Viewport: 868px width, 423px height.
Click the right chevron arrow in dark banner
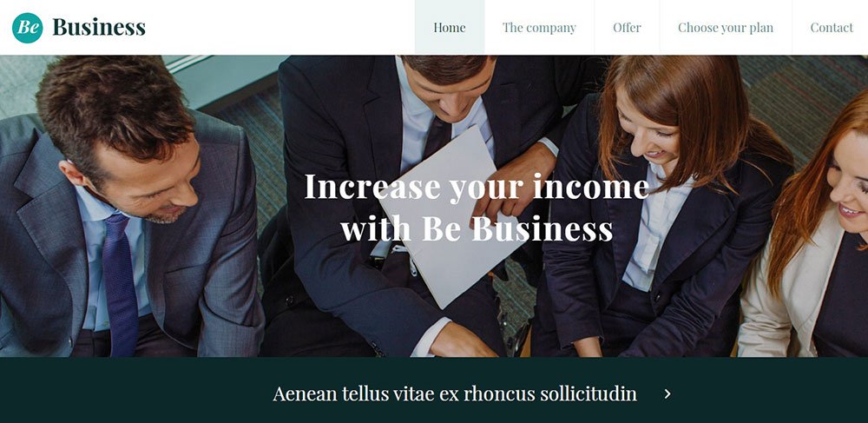[667, 393]
